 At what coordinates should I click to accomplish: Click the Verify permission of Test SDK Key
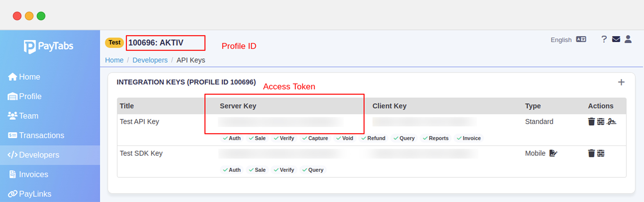pyautogui.click(x=284, y=170)
